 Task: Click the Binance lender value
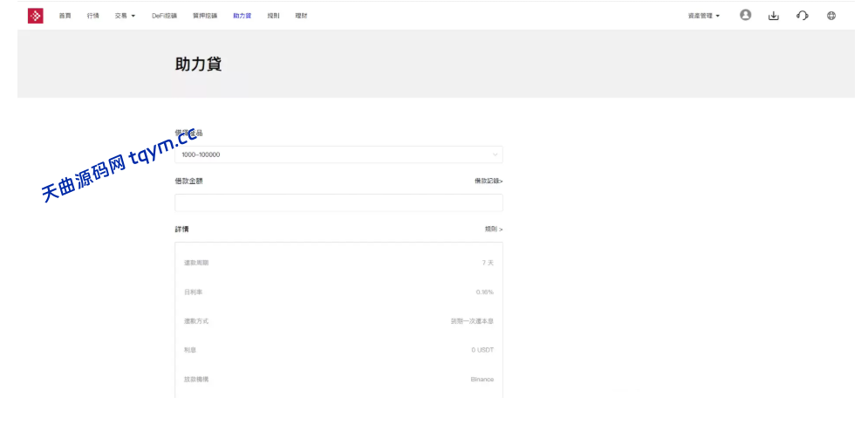point(482,380)
